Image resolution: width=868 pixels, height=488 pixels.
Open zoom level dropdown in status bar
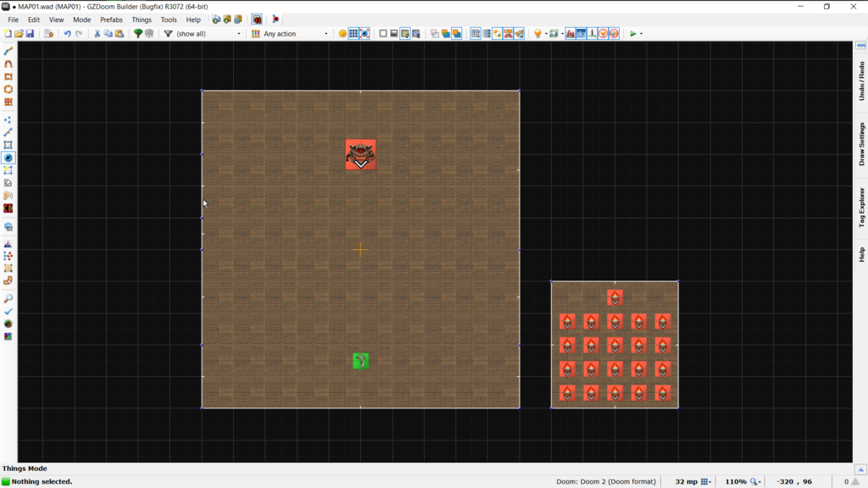point(755,482)
